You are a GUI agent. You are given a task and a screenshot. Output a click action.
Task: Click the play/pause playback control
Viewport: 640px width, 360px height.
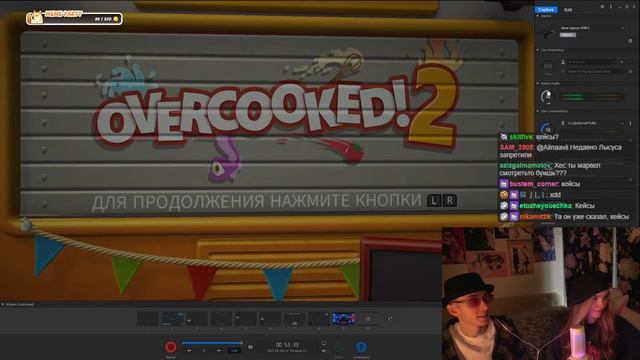[204, 351]
